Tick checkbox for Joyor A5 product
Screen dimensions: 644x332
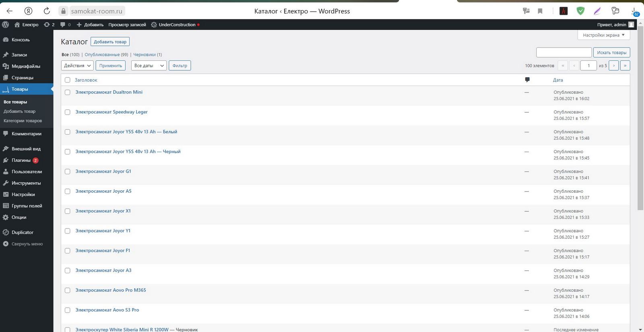[x=68, y=191]
